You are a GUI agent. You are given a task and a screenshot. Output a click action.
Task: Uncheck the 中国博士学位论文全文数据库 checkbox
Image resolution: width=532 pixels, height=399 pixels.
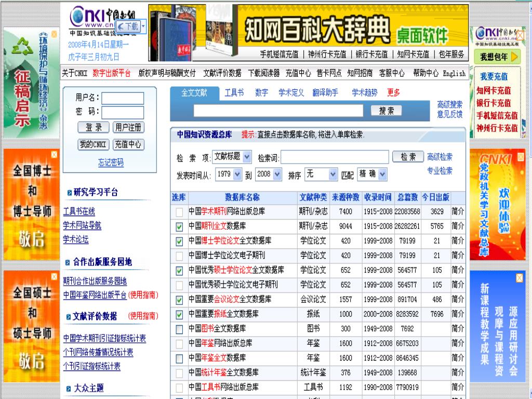point(179,241)
